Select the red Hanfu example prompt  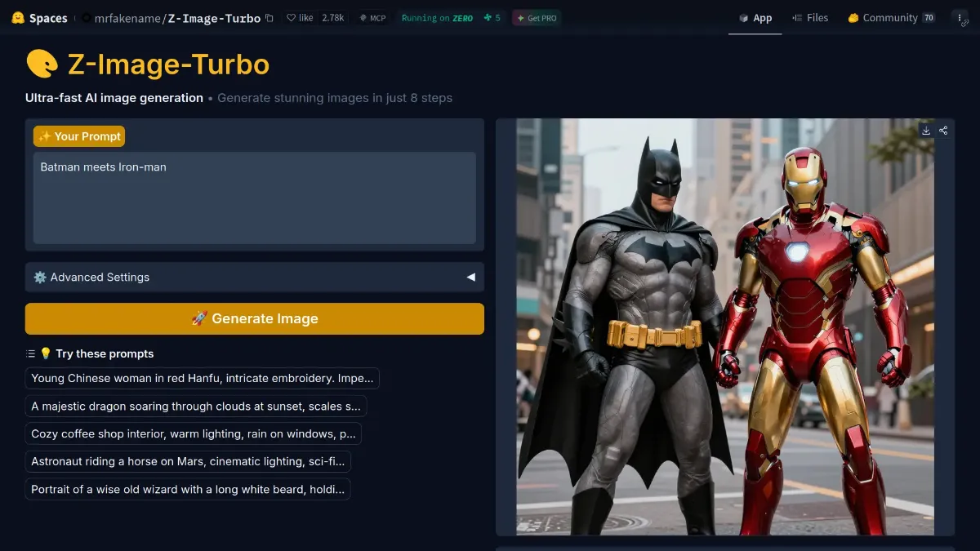pos(202,379)
